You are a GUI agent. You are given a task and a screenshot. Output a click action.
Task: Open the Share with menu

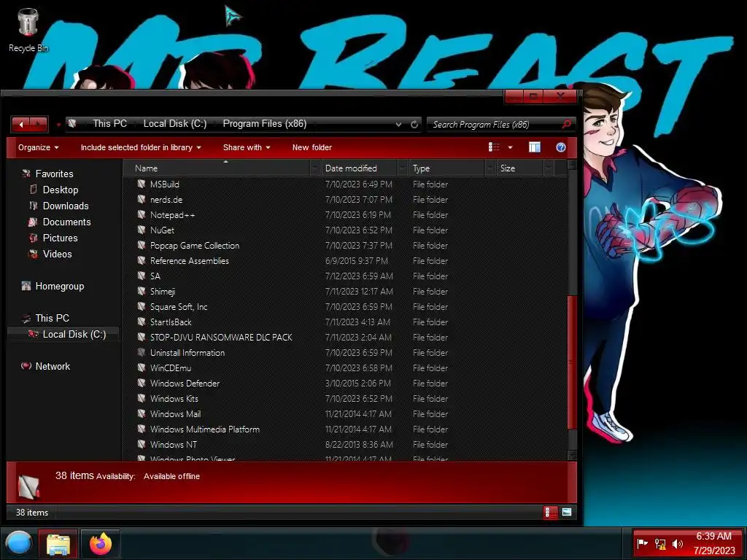click(247, 147)
